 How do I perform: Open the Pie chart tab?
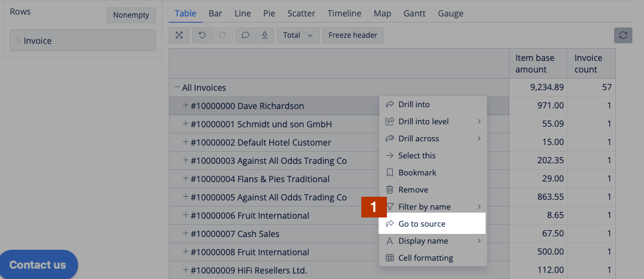pyautogui.click(x=269, y=13)
